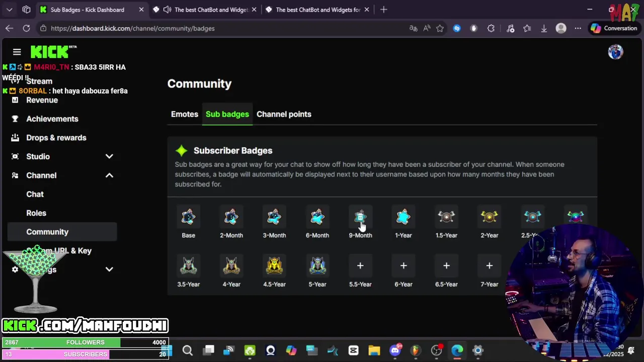This screenshot has height=362, width=644.
Task: Open the media control button
Action: pos(510,28)
